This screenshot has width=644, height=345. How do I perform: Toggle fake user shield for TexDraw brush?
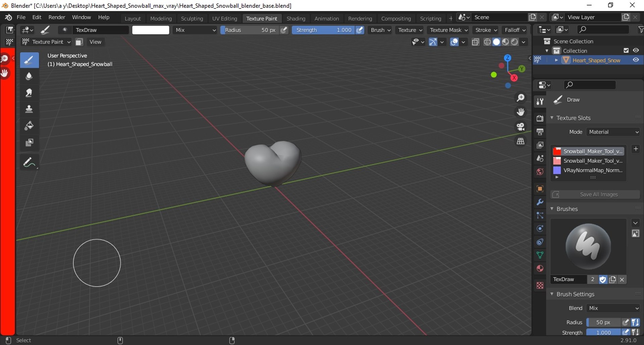[603, 279]
